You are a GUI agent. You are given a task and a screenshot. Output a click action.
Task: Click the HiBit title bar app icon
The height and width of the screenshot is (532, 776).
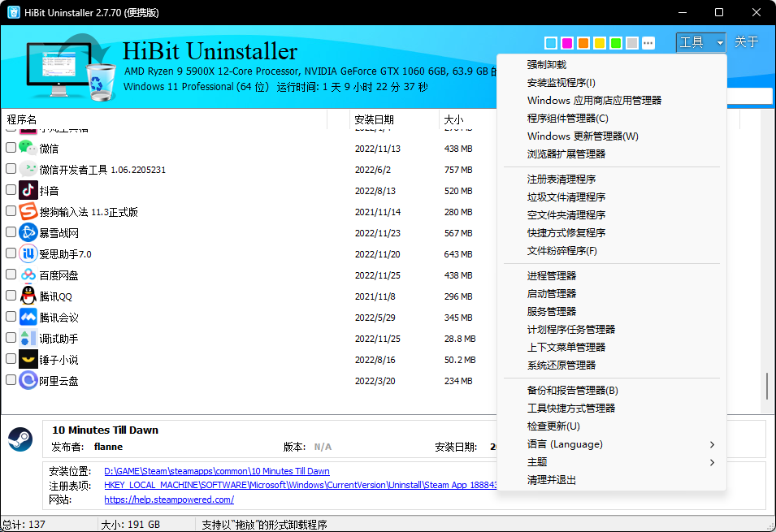tap(13, 12)
